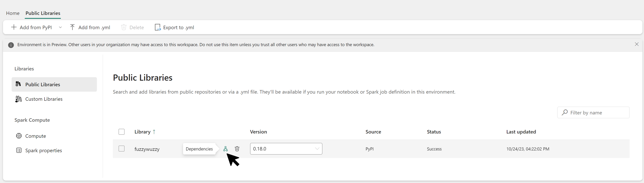Click Add from .yml button
The width and height of the screenshot is (644, 183).
pos(90,27)
